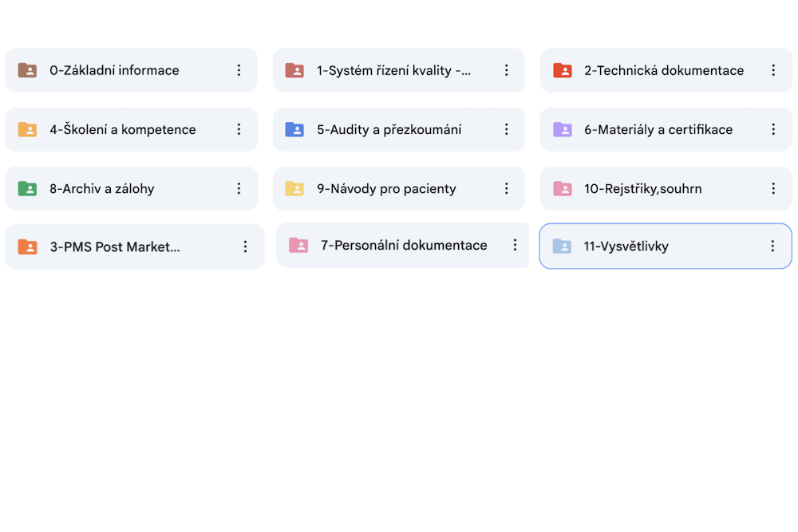This screenshot has width=798, height=532.
Task: Click the pink folder icon for 7-Personální dokumentace
Action: point(298,246)
